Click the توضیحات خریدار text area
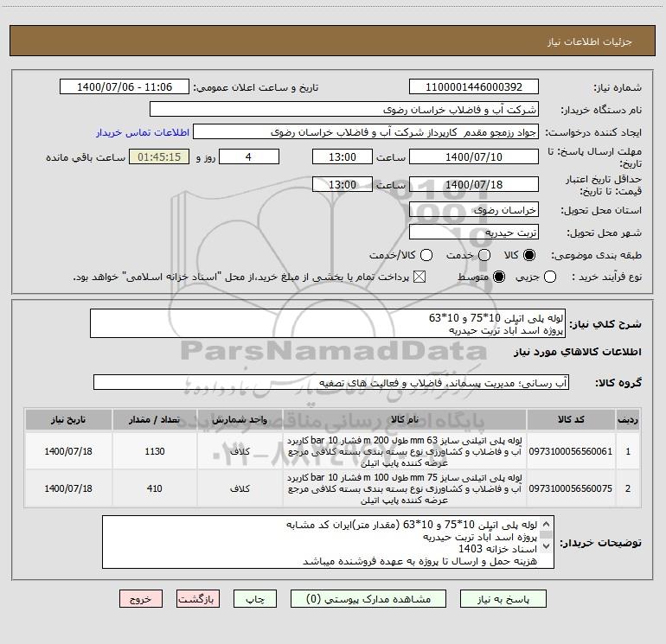 pos(328,542)
